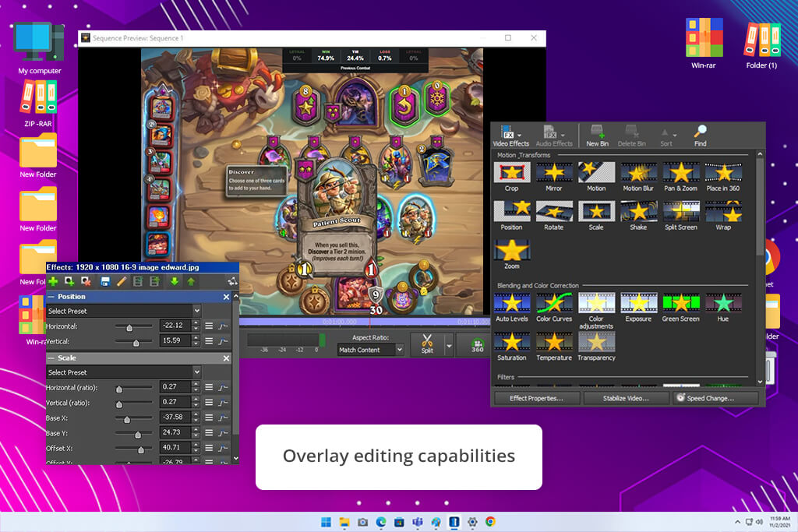Click the Horizontal value field showing -22.12
Viewport: 798px width, 532px height.
pyautogui.click(x=175, y=326)
